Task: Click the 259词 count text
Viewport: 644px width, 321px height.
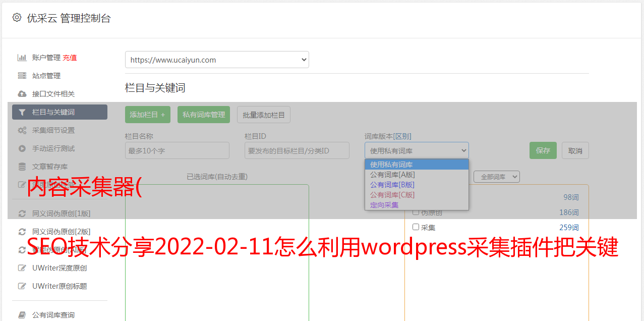Action: coord(569,228)
